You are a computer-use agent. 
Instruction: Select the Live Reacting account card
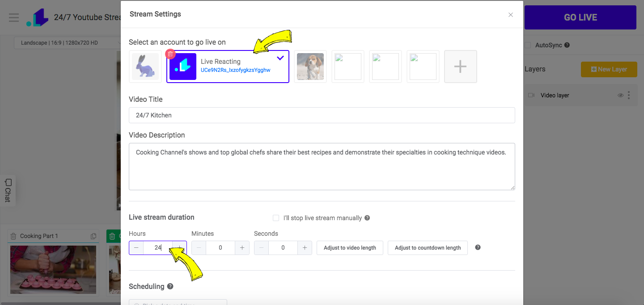(x=228, y=67)
